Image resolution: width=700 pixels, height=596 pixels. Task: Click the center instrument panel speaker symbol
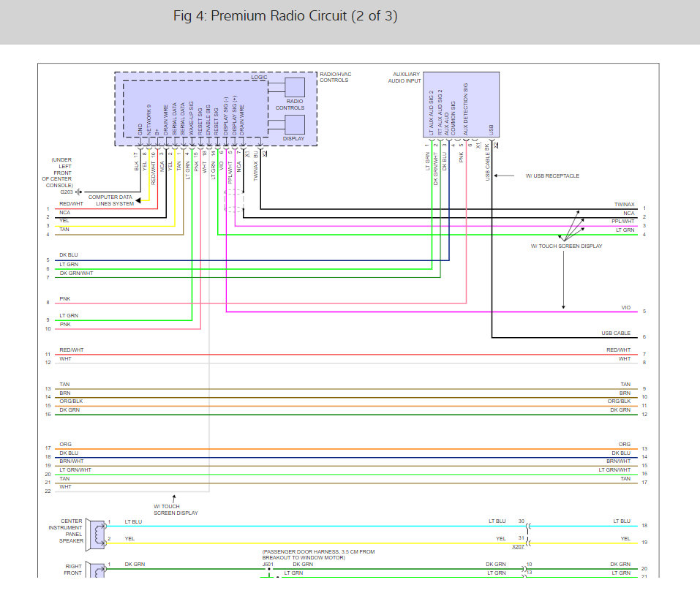pos(96,534)
